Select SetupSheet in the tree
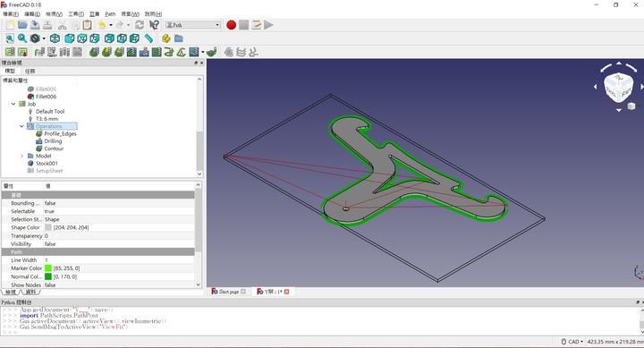The width and height of the screenshot is (644, 348). (x=49, y=171)
